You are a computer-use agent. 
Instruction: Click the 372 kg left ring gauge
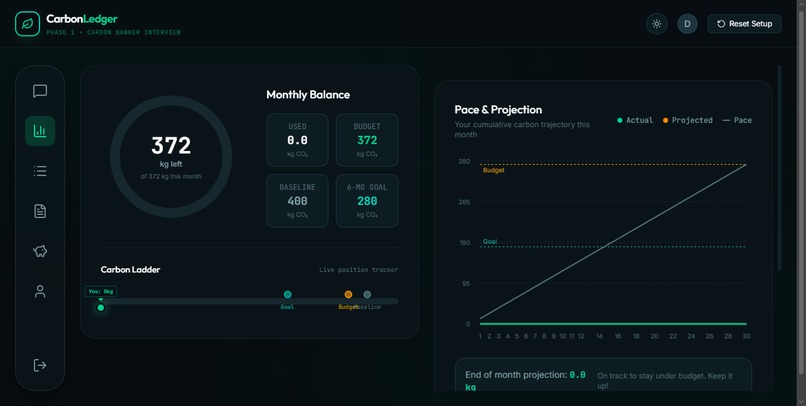pyautogui.click(x=171, y=157)
